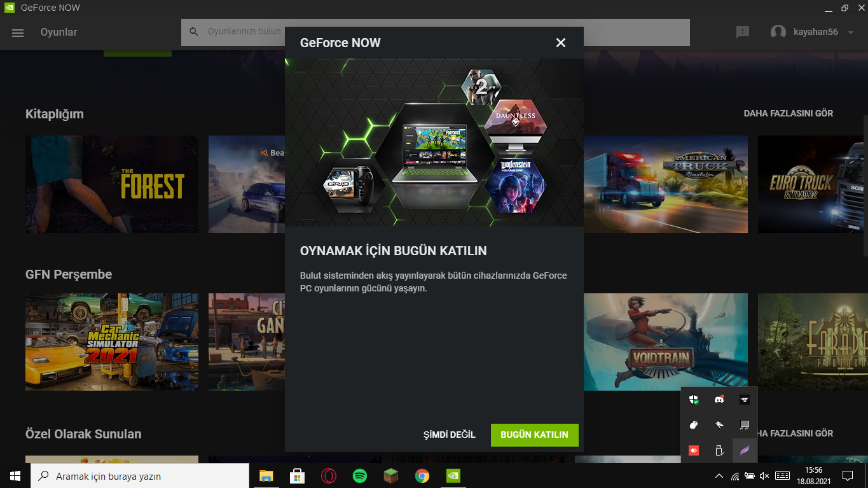Maximize or restore the GeForce NOW window
Screen dimensions: 868x488
(844, 8)
